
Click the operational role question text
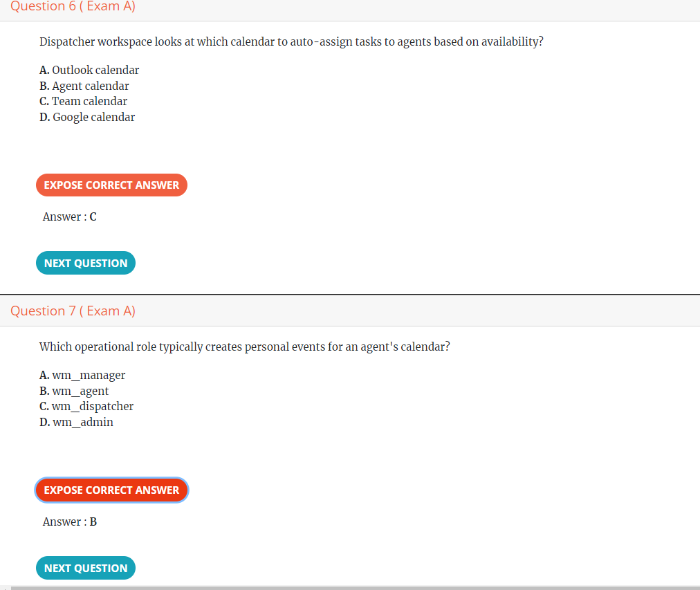(244, 347)
